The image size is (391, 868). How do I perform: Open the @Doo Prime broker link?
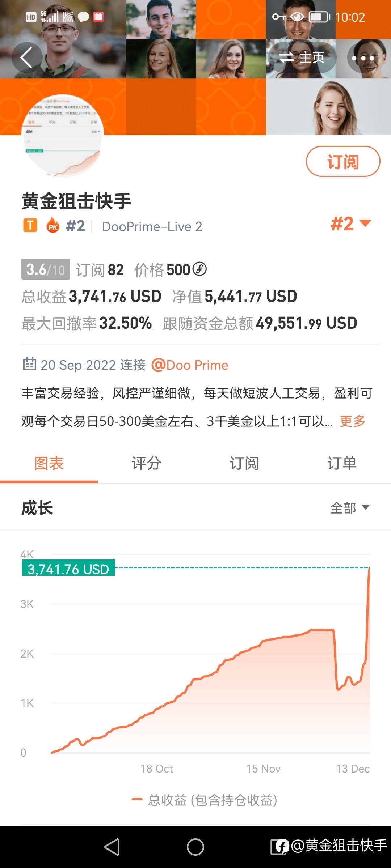coord(190,365)
